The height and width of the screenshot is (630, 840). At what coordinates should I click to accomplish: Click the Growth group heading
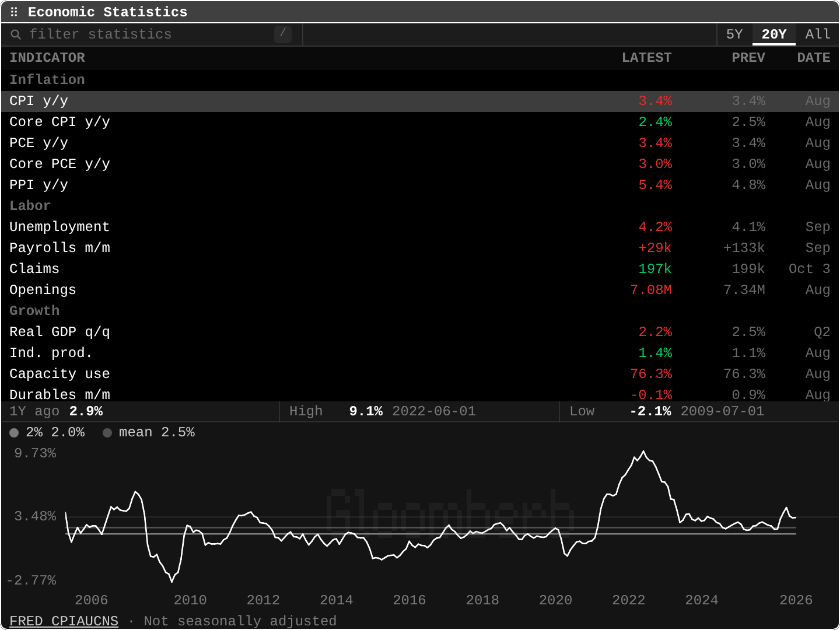click(34, 311)
